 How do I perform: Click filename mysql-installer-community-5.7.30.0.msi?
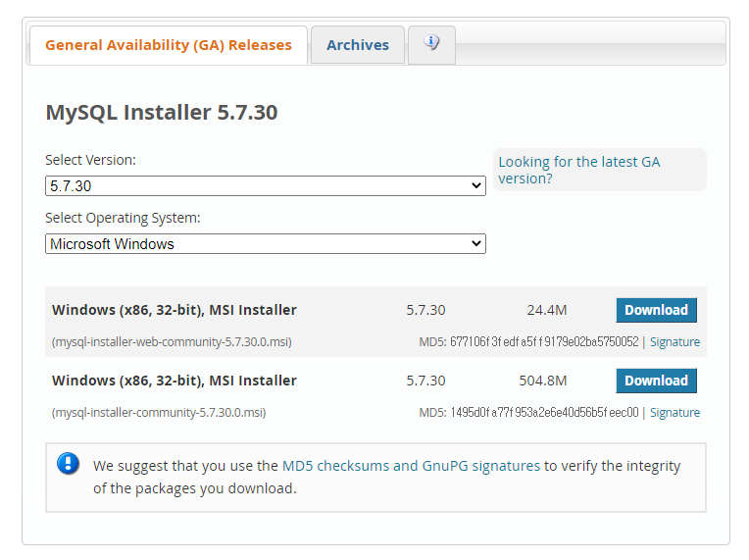tap(159, 412)
